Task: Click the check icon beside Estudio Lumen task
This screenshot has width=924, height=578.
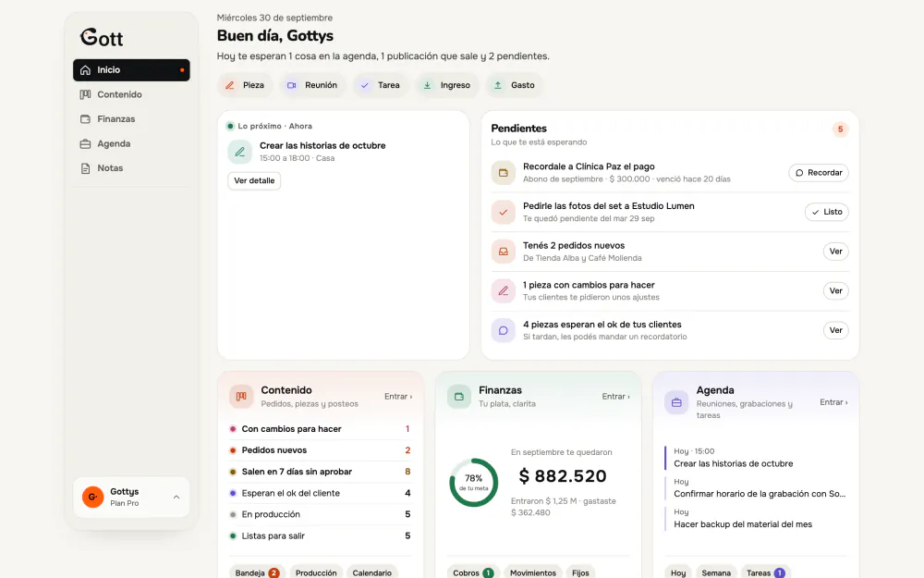Action: click(x=504, y=213)
